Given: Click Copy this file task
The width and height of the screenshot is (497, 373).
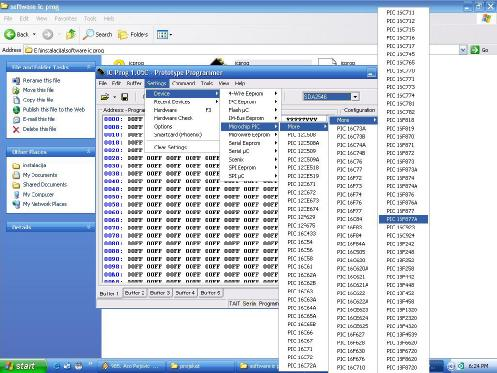Looking at the screenshot, I should [38, 100].
